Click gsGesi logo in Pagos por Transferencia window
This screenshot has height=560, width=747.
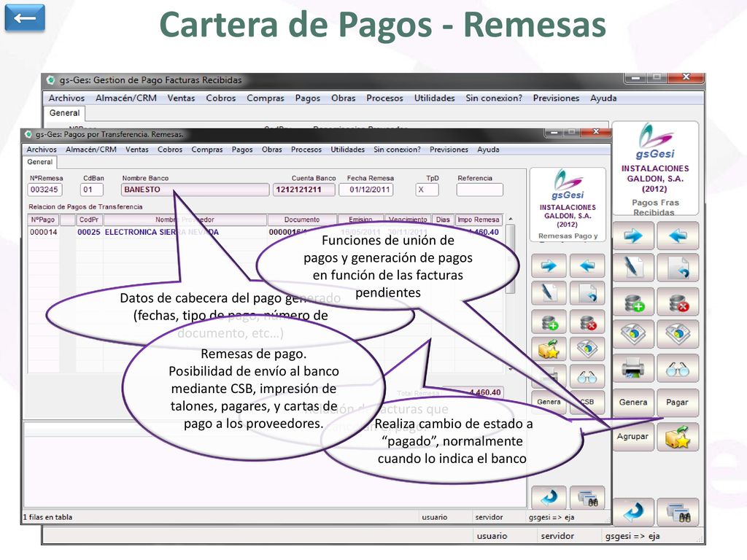(x=568, y=184)
